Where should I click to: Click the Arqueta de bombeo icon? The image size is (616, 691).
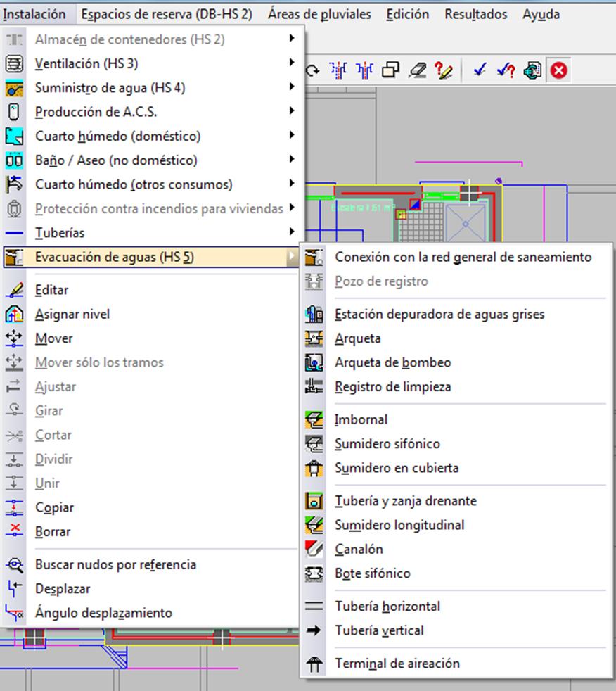coord(314,362)
